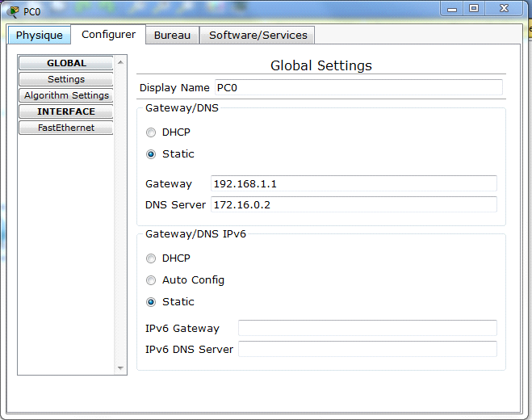Open the Bureau tab
Viewport: 532px width, 420px height.
pyautogui.click(x=172, y=35)
